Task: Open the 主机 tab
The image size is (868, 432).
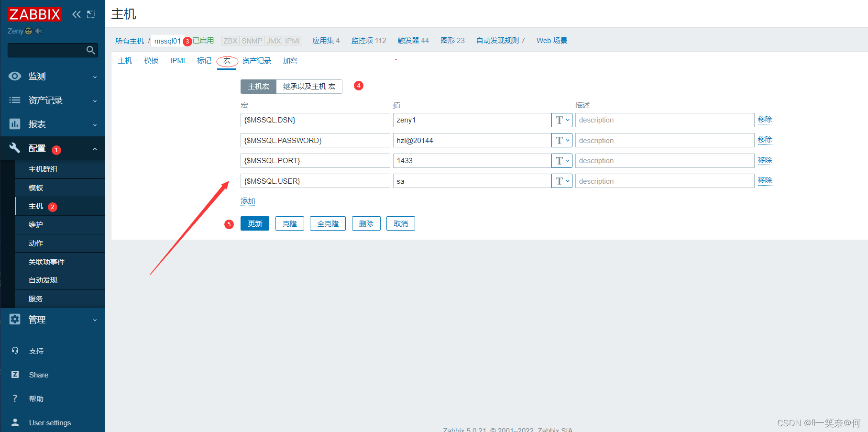Action: click(x=125, y=61)
